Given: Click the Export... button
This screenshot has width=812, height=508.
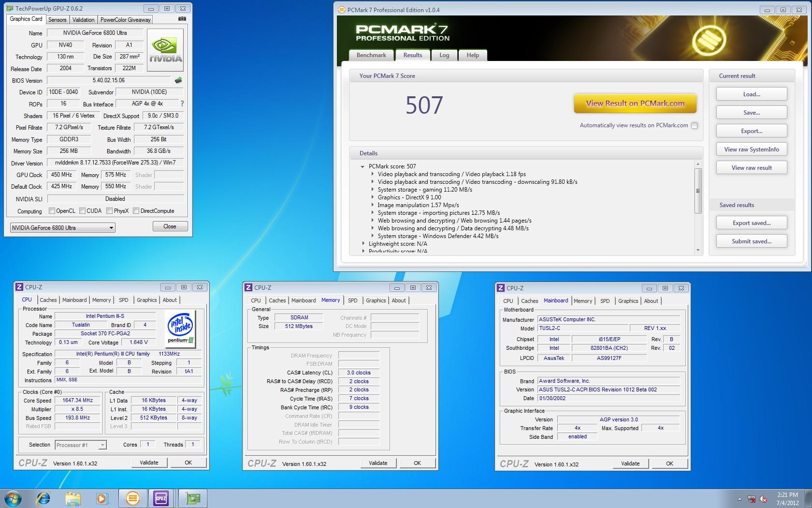Looking at the screenshot, I should pos(752,131).
